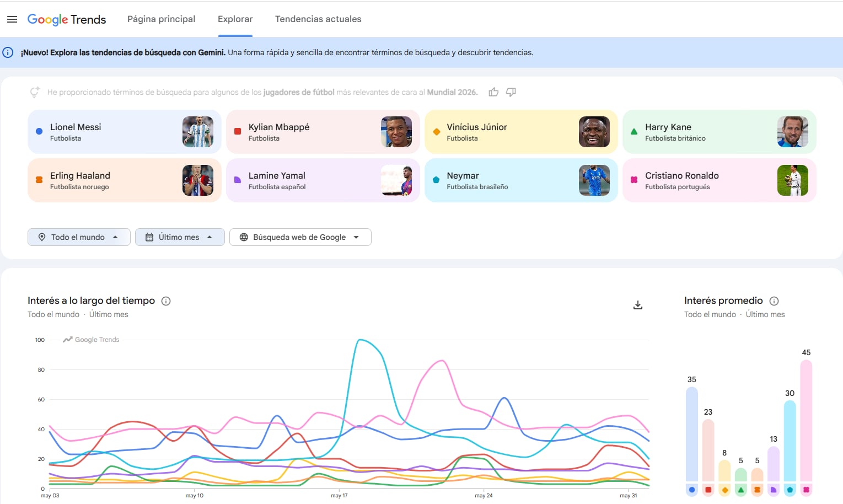
Task: Click Vinícius Júnior yellow diamond icon under bar chart
Action: [x=725, y=490]
